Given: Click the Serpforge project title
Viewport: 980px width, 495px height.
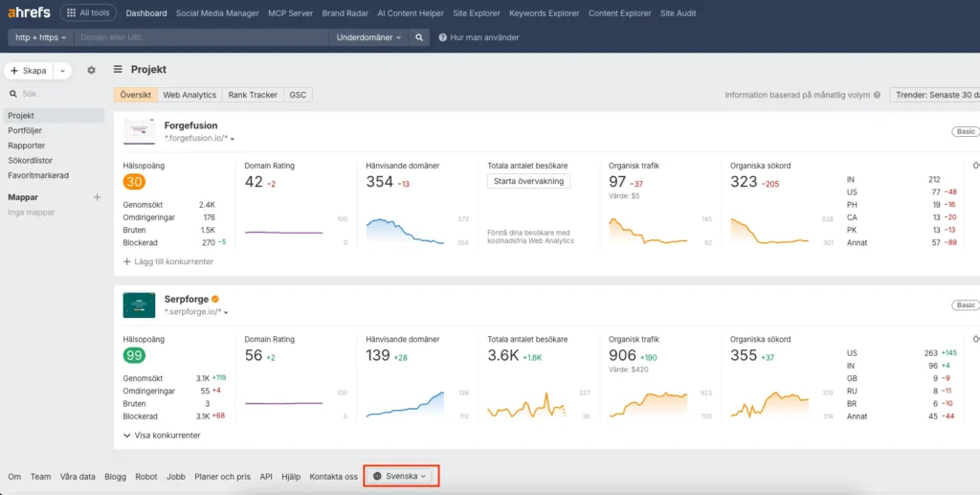Looking at the screenshot, I should 187,299.
